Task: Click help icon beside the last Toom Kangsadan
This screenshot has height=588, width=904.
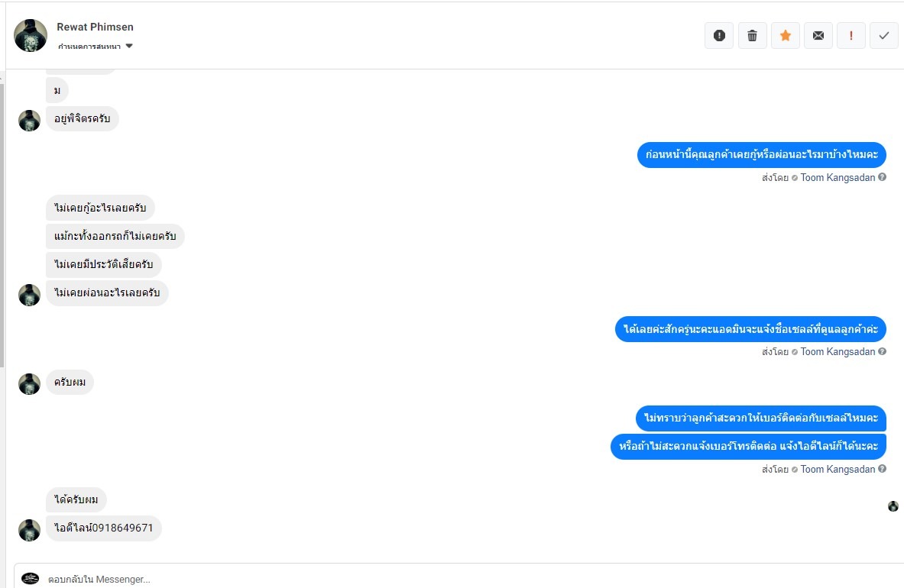Action: click(x=883, y=469)
